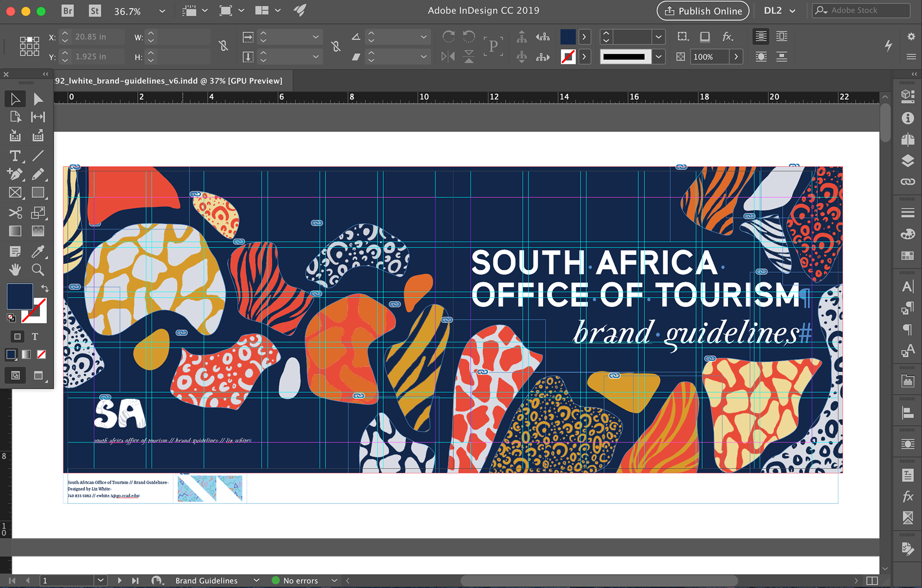The height and width of the screenshot is (588, 922).
Task: Toggle constrain proportions for scaling
Action: coord(336,46)
